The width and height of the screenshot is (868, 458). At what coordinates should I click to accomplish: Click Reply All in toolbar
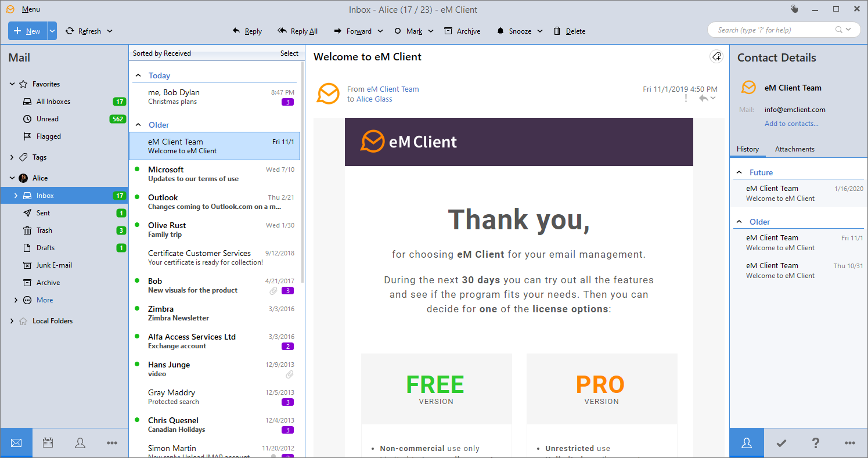click(298, 31)
